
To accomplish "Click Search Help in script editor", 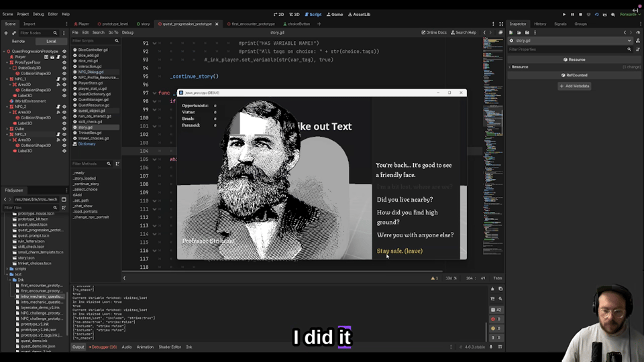I will (464, 32).
